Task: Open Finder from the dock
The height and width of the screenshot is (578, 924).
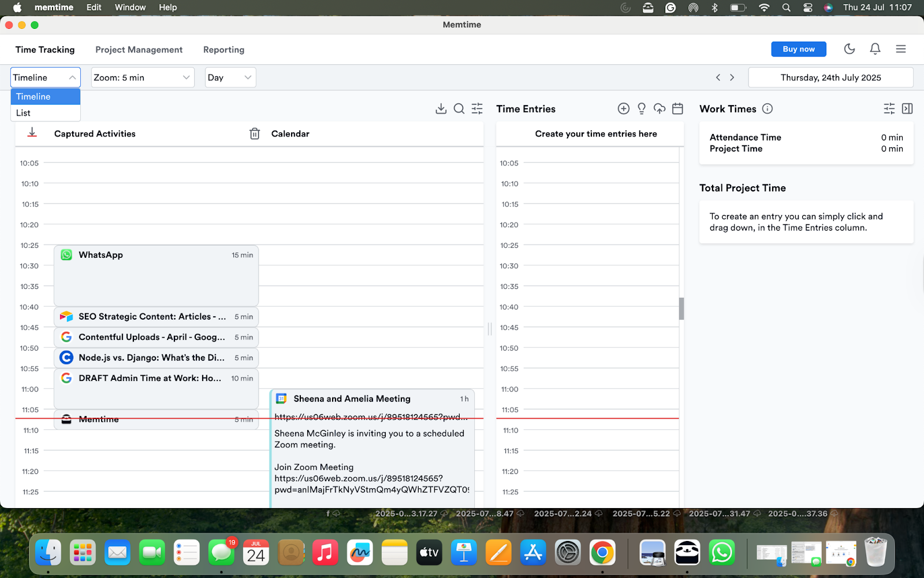Action: [x=48, y=553]
